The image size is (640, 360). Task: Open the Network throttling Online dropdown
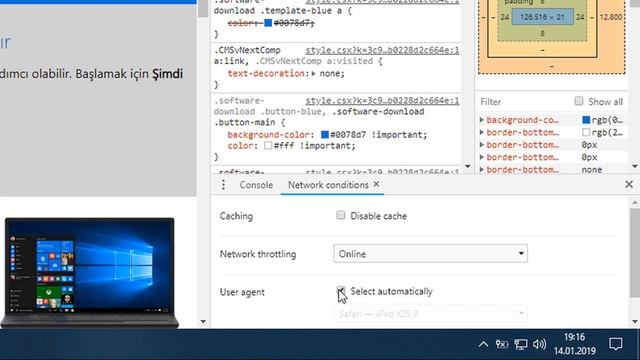tap(430, 253)
